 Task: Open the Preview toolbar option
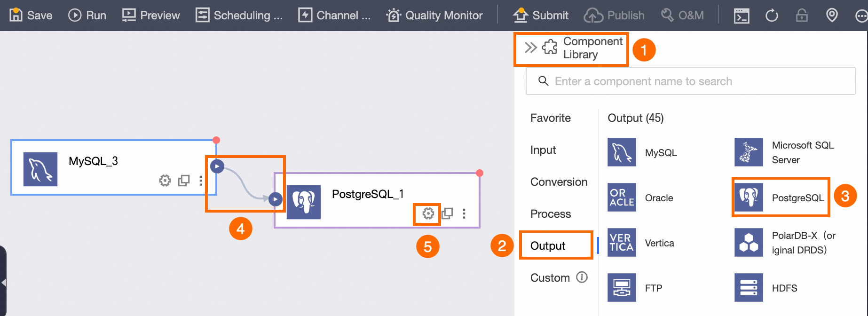coord(151,16)
